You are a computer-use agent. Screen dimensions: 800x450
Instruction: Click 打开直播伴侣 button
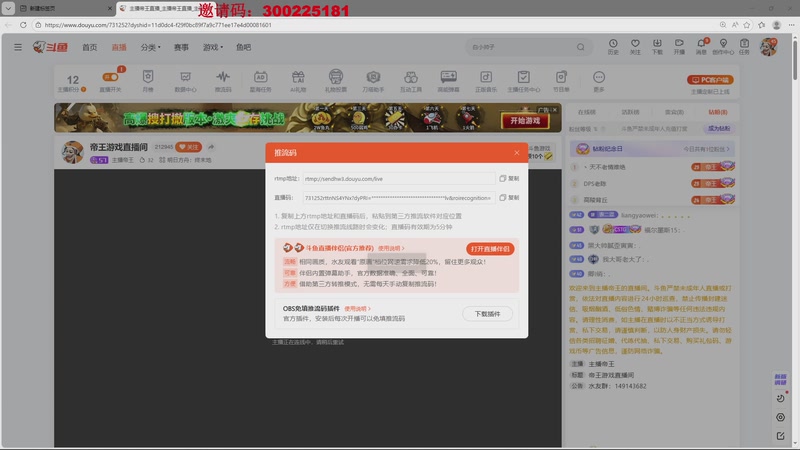490,249
